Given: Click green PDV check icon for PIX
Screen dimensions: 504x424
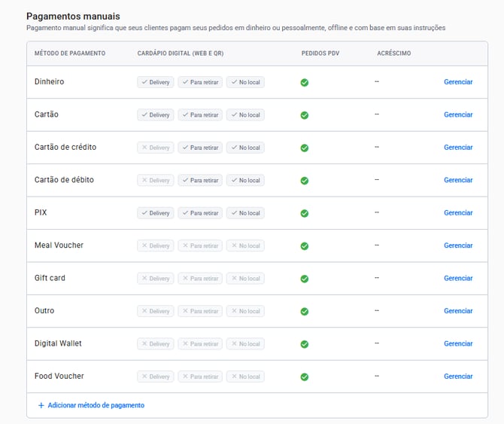Looking at the screenshot, I should (305, 213).
